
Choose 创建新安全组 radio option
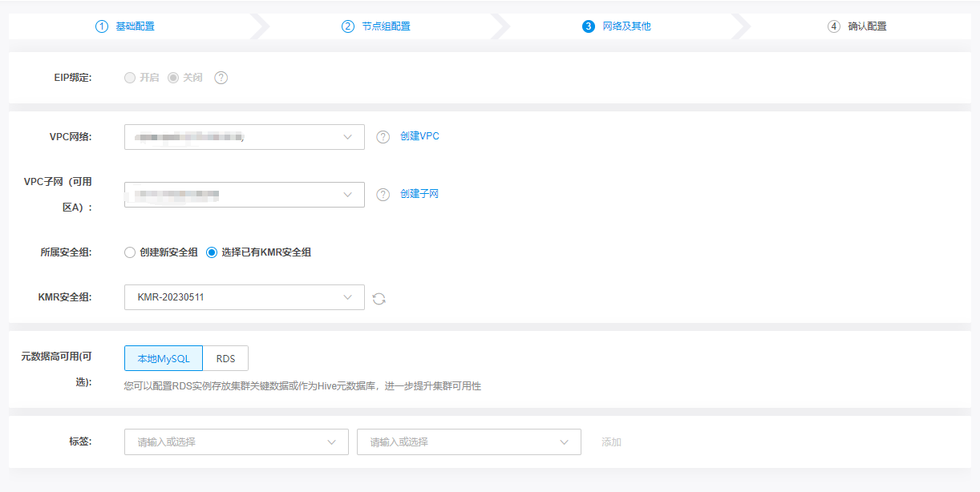tap(130, 252)
